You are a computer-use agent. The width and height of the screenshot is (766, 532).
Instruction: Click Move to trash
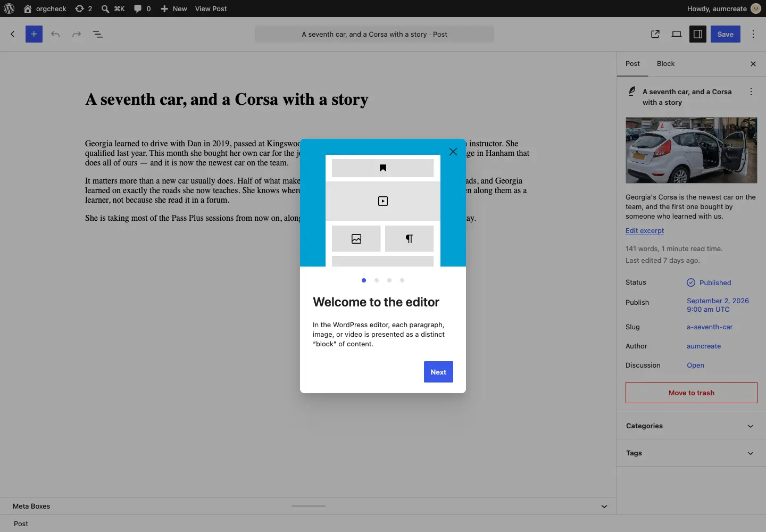(692, 393)
